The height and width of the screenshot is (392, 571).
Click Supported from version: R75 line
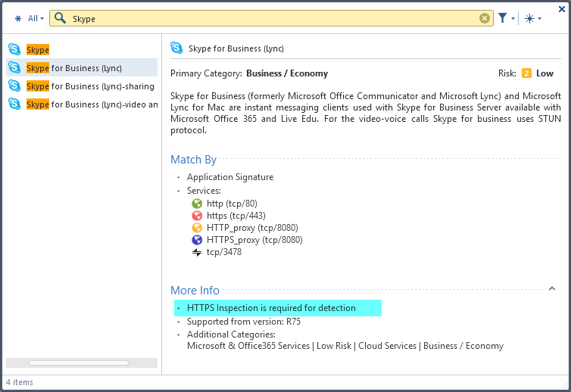[x=244, y=322]
